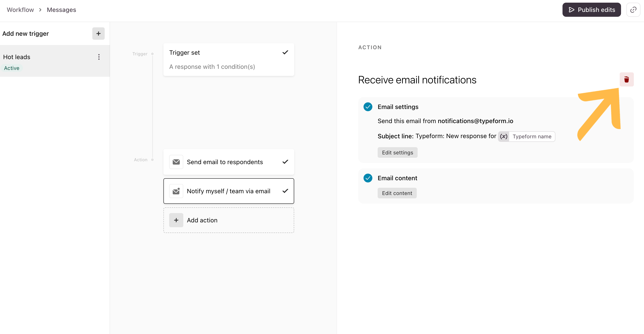Select the Hot leads trigger item
The image size is (644, 334).
point(55,61)
